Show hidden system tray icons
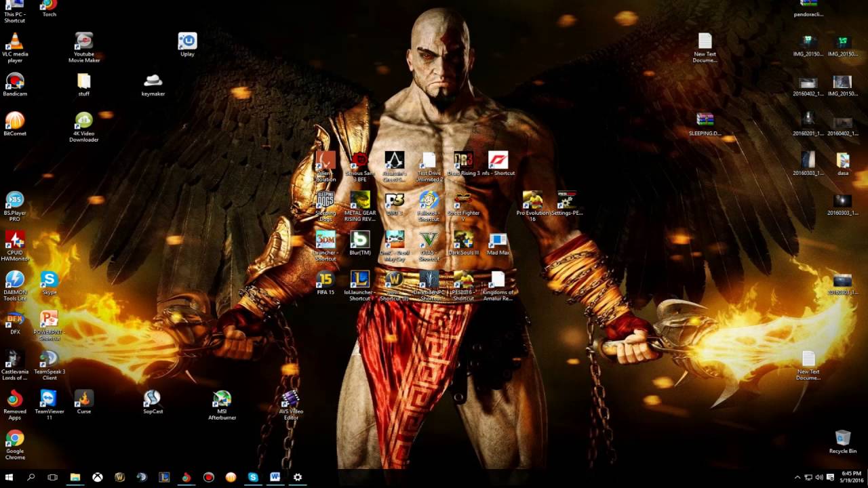This screenshot has height=488, width=868. [x=797, y=478]
